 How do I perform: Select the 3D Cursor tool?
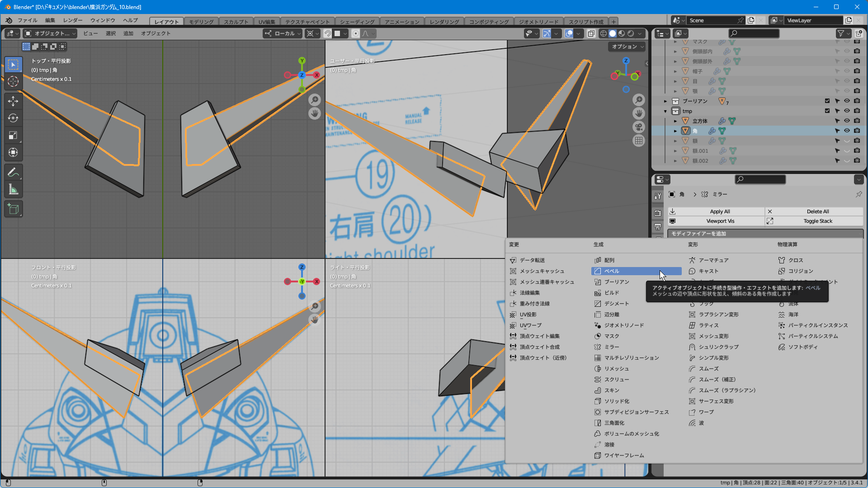coord(13,82)
